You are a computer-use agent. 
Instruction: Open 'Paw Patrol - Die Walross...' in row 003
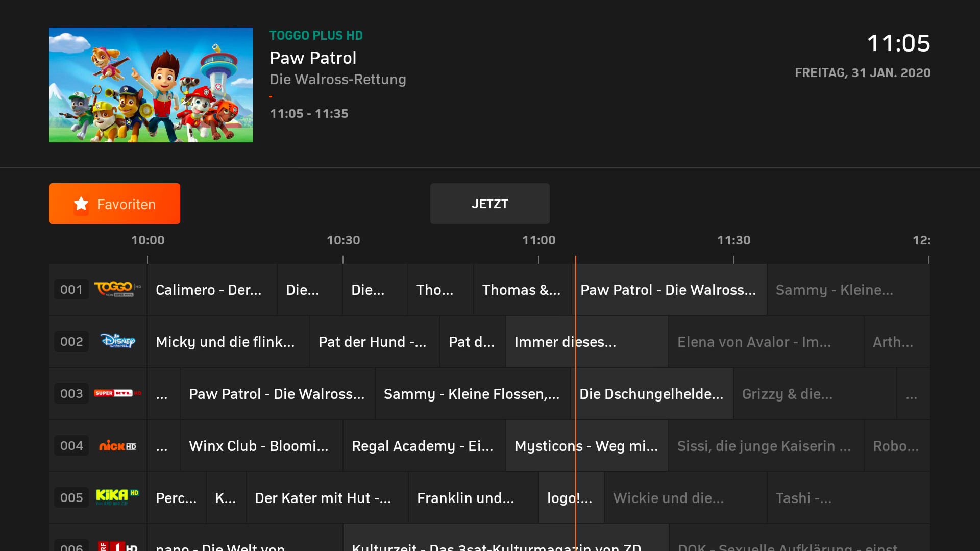(x=277, y=394)
